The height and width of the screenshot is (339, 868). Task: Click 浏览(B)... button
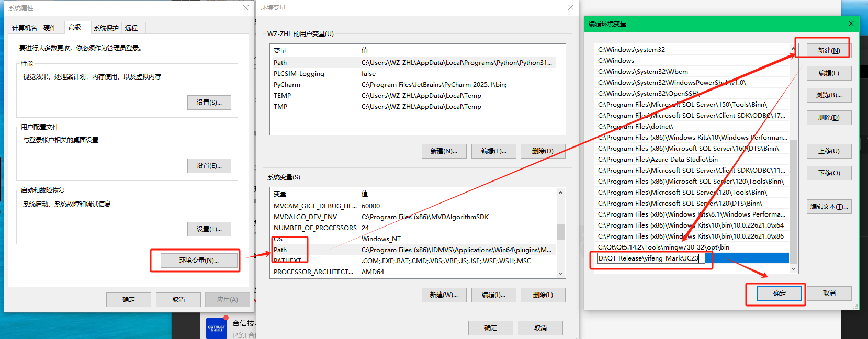coord(829,95)
